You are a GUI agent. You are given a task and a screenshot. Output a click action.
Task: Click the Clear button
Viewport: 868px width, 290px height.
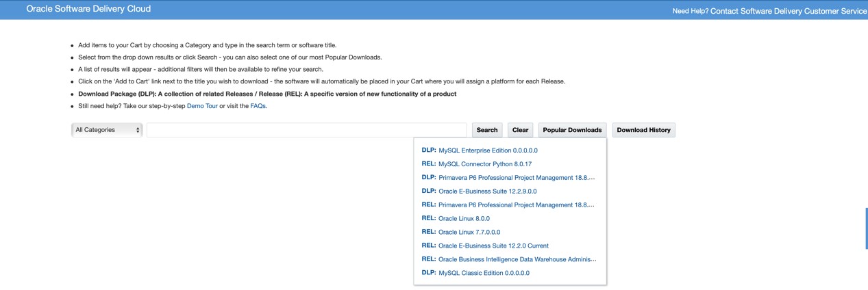520,130
